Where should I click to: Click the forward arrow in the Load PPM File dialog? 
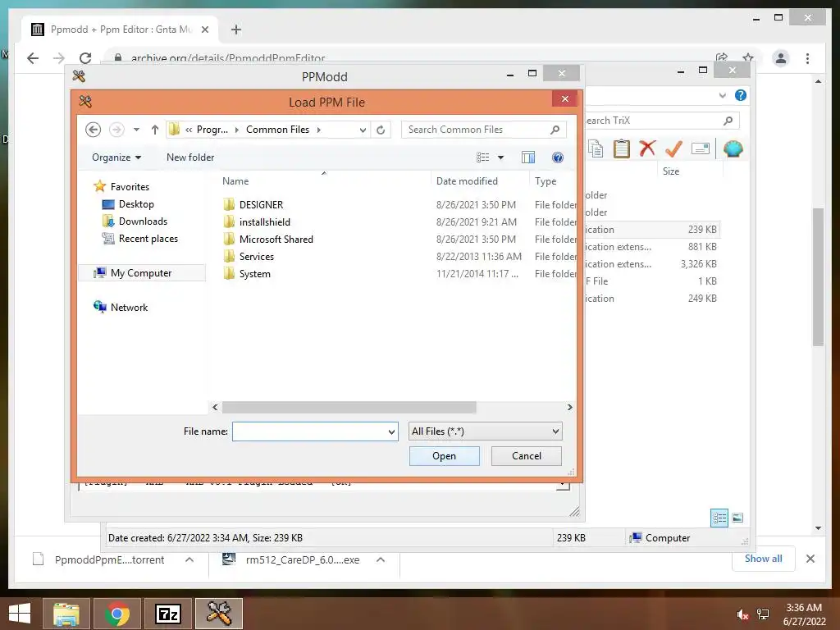[x=116, y=130]
